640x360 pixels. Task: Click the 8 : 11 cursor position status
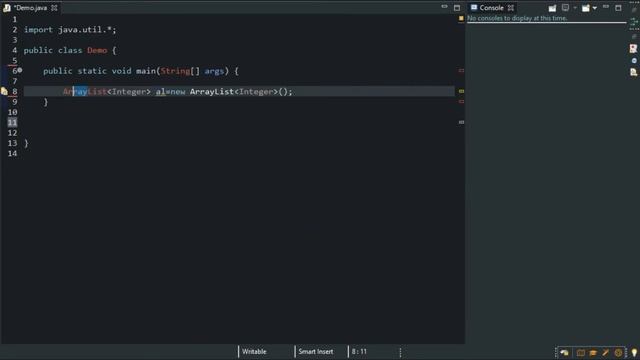point(359,351)
